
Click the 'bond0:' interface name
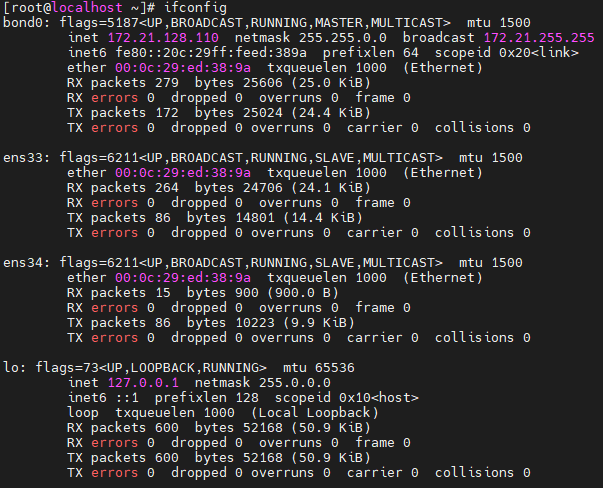click(27, 23)
